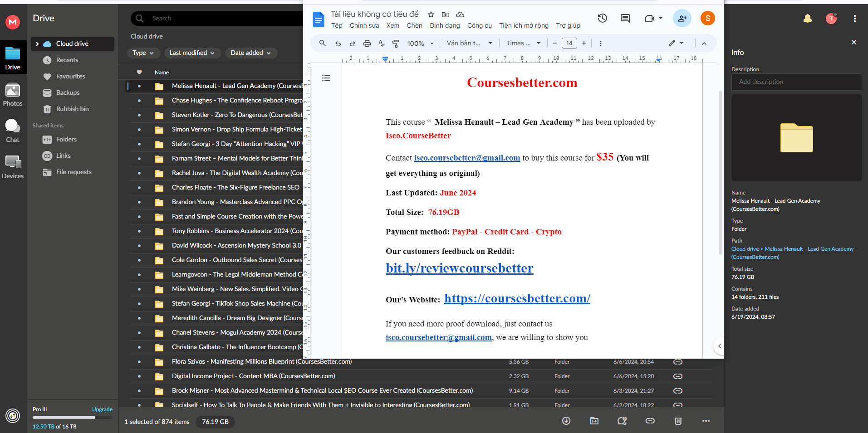Open the Xem menu
The height and width of the screenshot is (433, 868).
(393, 25)
